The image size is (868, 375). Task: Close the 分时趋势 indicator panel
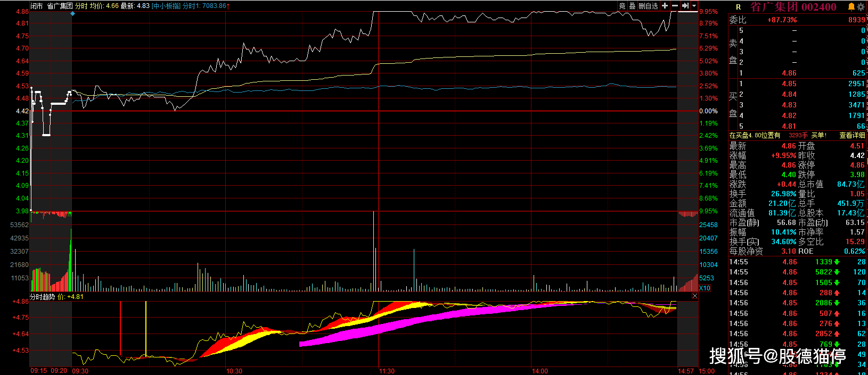694,296
